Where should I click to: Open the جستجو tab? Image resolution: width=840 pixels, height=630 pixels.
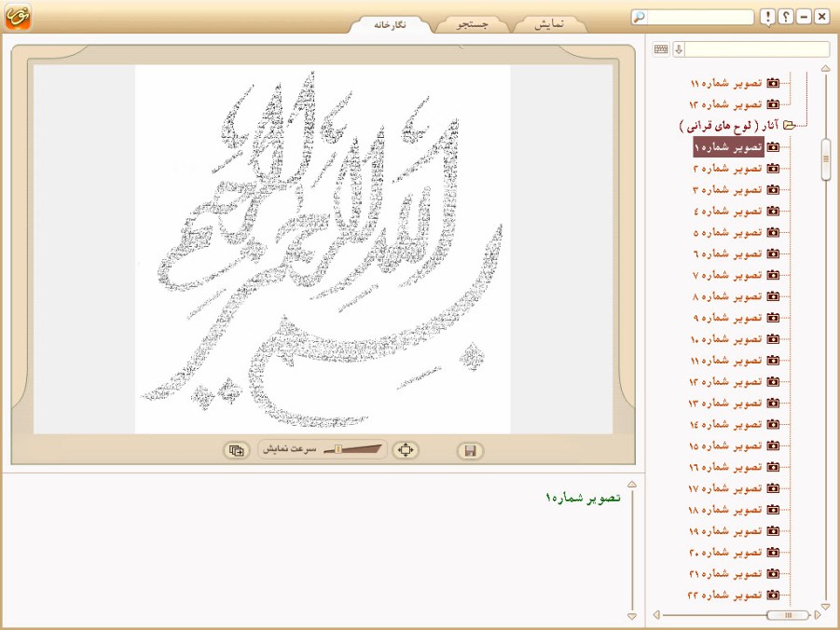472,24
